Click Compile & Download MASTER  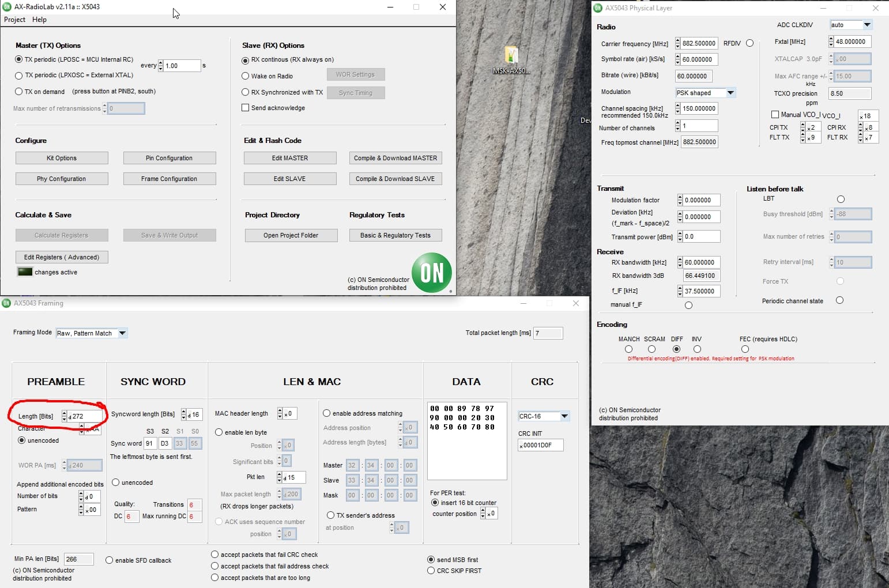pos(395,158)
